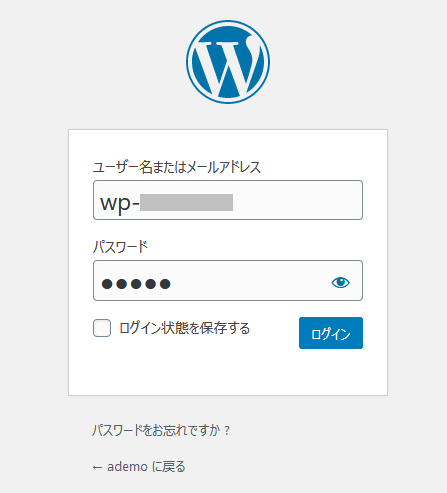Place cursor on the wp- text
The image size is (447, 493).
coord(120,203)
